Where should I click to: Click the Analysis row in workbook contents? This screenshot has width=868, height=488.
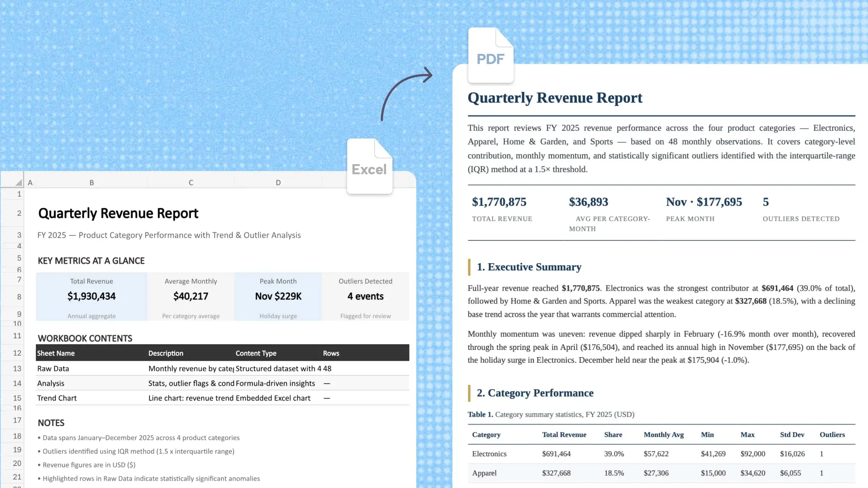pyautogui.click(x=222, y=383)
